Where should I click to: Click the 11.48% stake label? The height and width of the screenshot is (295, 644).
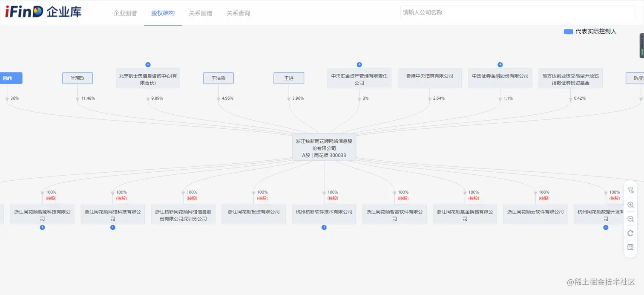tap(88, 98)
